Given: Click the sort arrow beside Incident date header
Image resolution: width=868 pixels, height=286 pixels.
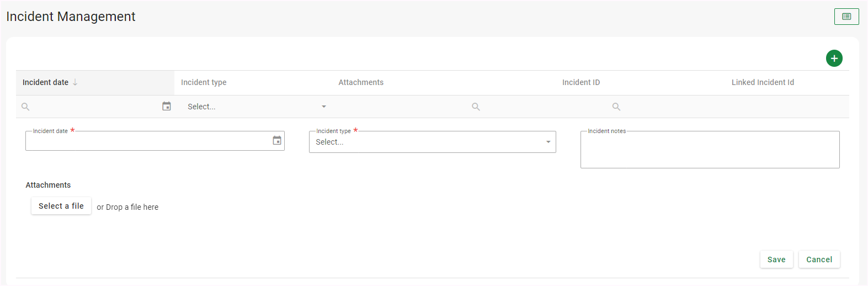Looking at the screenshot, I should (x=75, y=82).
